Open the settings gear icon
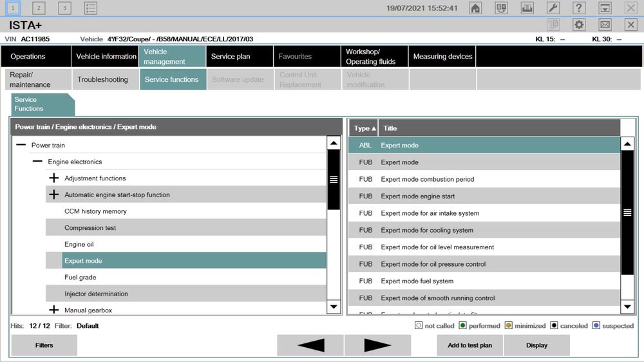 (579, 24)
